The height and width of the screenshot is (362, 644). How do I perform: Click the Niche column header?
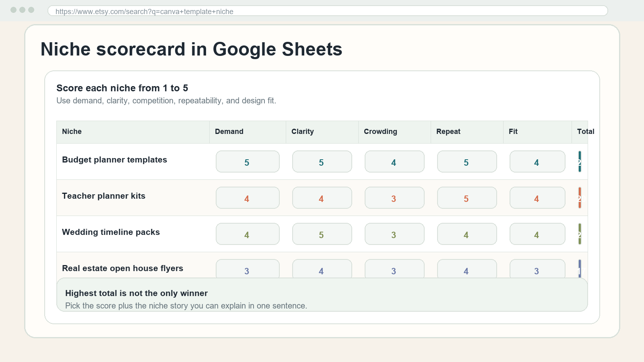[133, 132]
